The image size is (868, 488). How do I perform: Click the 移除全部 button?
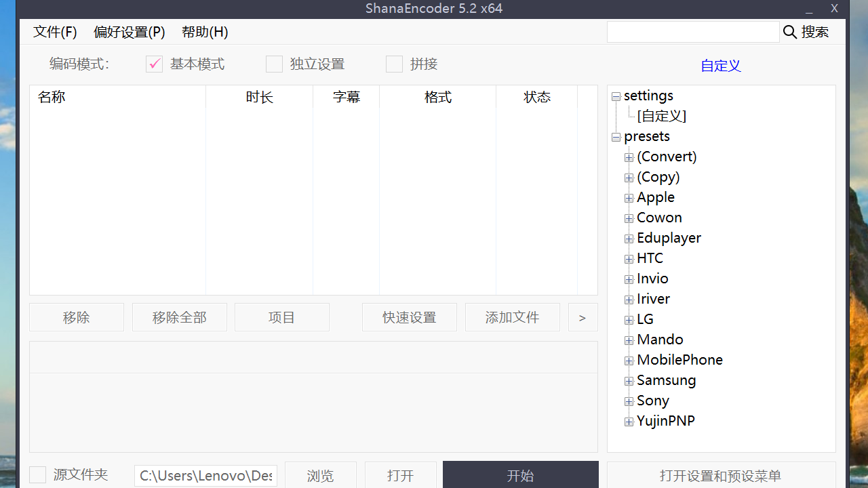179,317
